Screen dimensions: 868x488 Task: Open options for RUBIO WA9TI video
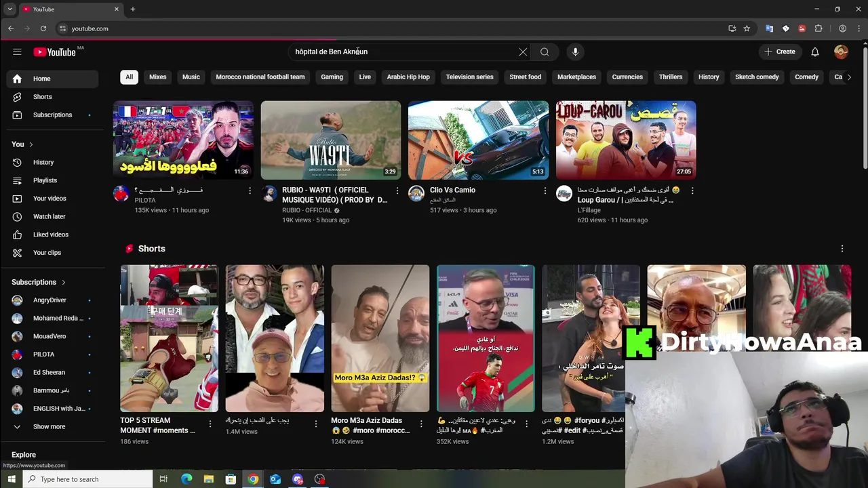pos(397,191)
